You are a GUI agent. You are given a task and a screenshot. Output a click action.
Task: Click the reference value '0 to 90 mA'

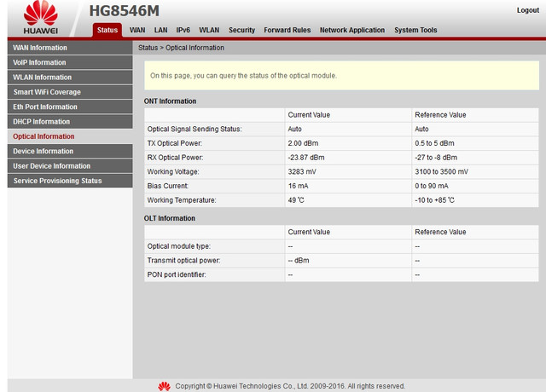(x=432, y=186)
